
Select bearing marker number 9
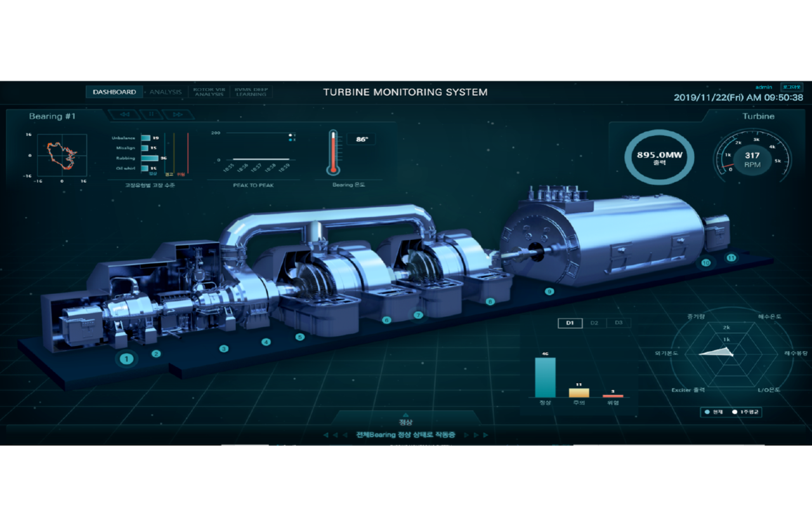[x=549, y=292]
